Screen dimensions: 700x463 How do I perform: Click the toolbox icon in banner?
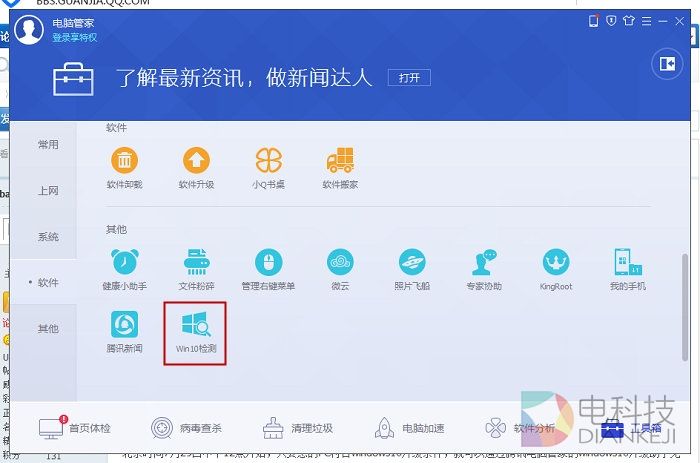pos(73,79)
